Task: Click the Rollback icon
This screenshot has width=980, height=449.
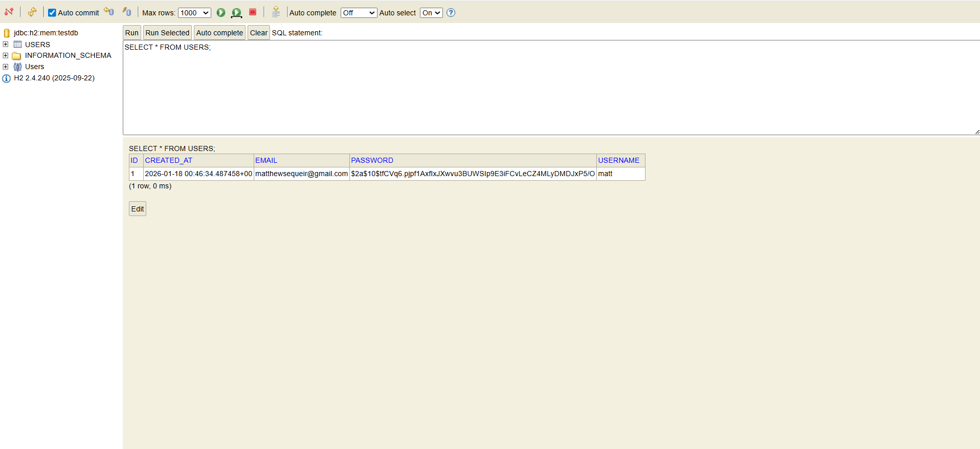Action: click(127, 12)
